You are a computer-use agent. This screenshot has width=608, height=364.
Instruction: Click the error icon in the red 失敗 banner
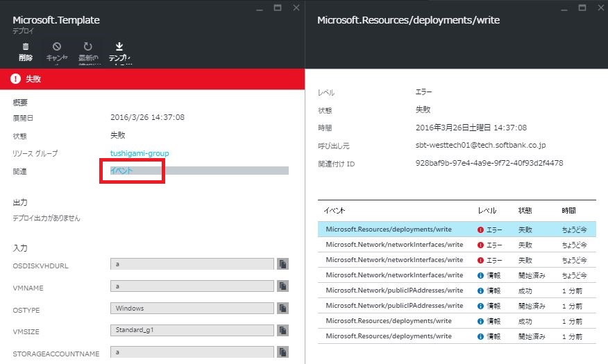(x=15, y=79)
